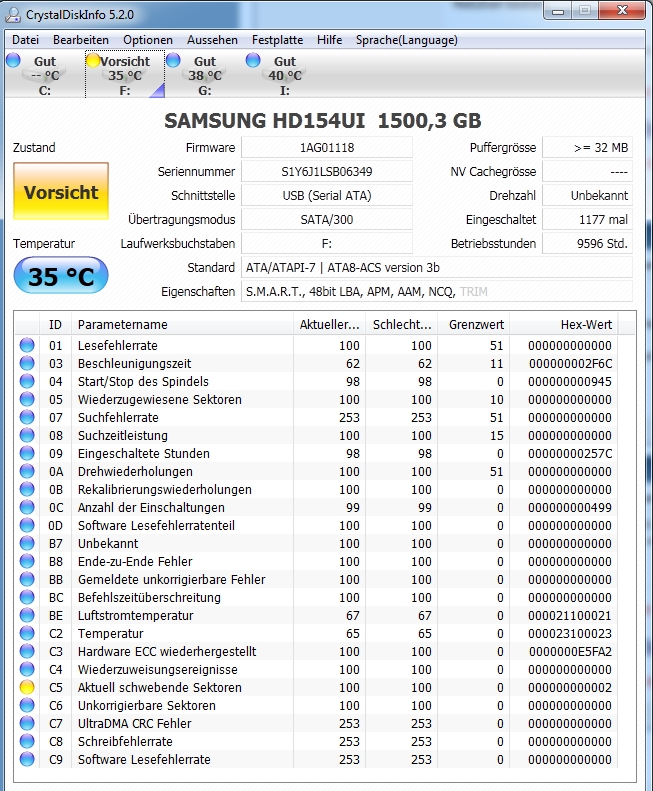Open the Aussehen menu
The image size is (653, 791).
(212, 40)
